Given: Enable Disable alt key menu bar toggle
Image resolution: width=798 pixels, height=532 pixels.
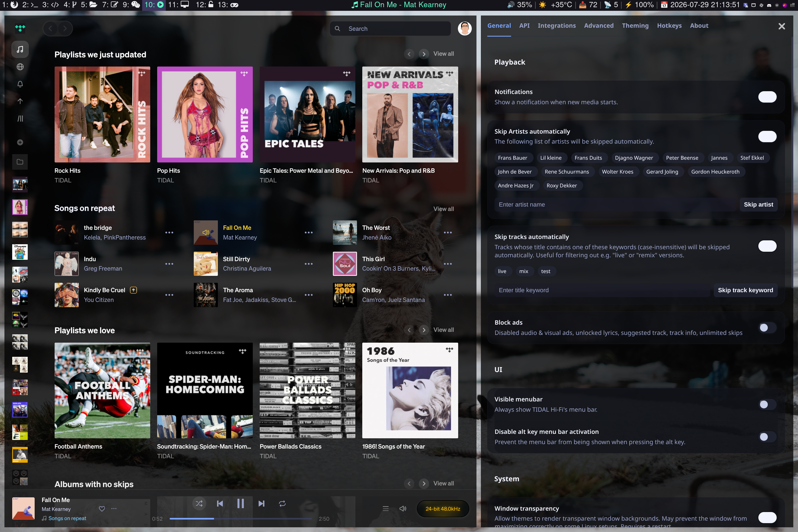Looking at the screenshot, I should (767, 437).
